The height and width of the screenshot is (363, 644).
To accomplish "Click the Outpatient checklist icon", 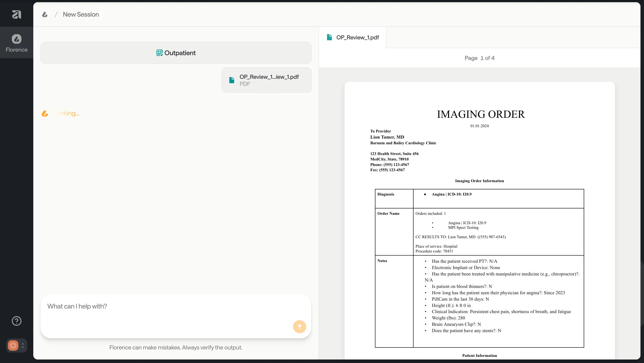I will (159, 53).
